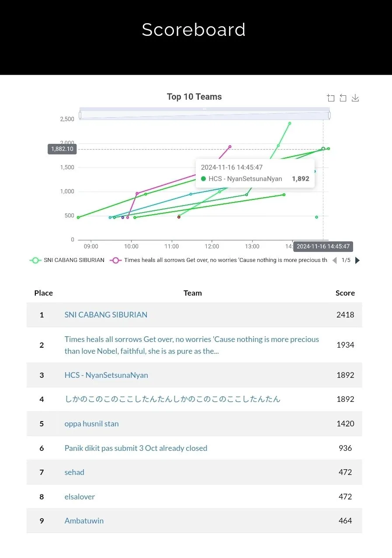Go to previous legend page arrow
The image size is (392, 558).
coord(334,260)
